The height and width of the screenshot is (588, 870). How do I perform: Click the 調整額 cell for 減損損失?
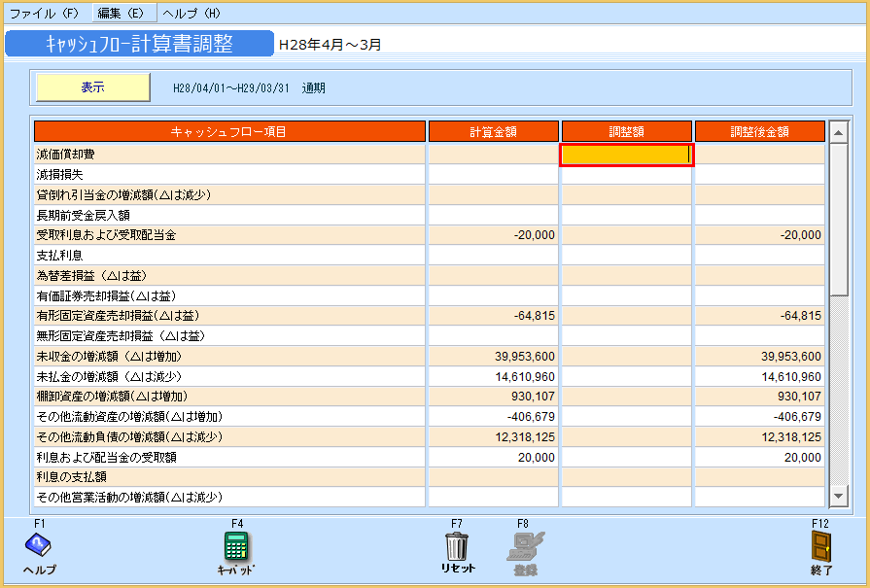[x=626, y=175]
